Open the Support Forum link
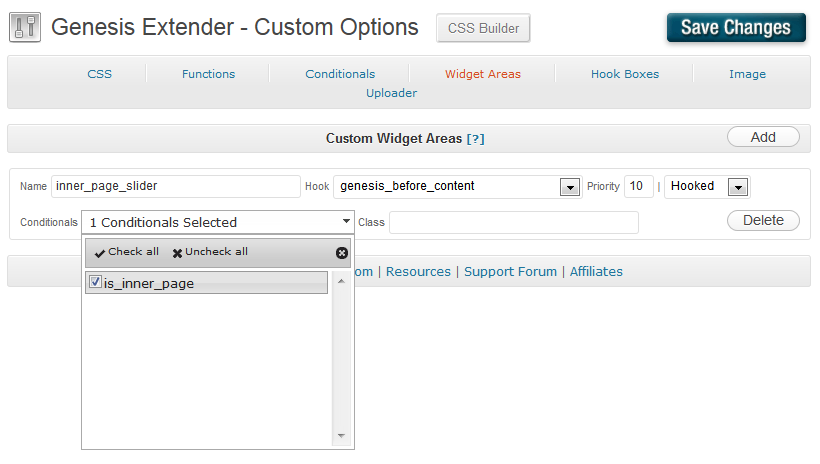 coord(510,271)
